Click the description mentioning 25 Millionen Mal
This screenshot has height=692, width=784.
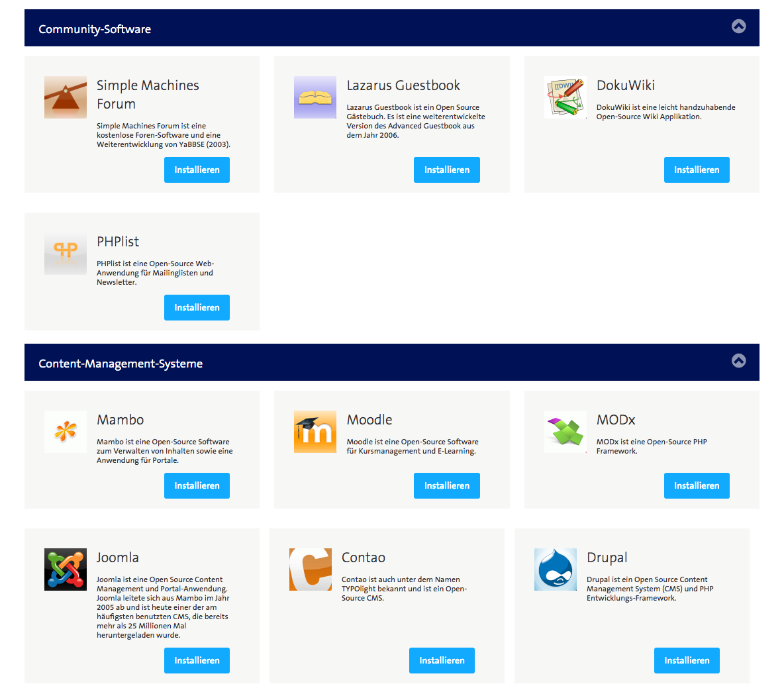pyautogui.click(x=163, y=607)
